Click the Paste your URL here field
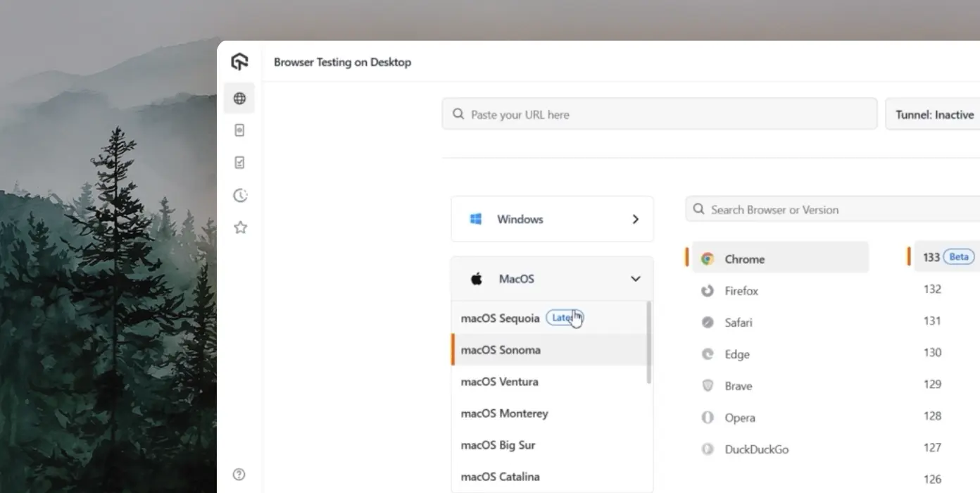 coord(660,114)
